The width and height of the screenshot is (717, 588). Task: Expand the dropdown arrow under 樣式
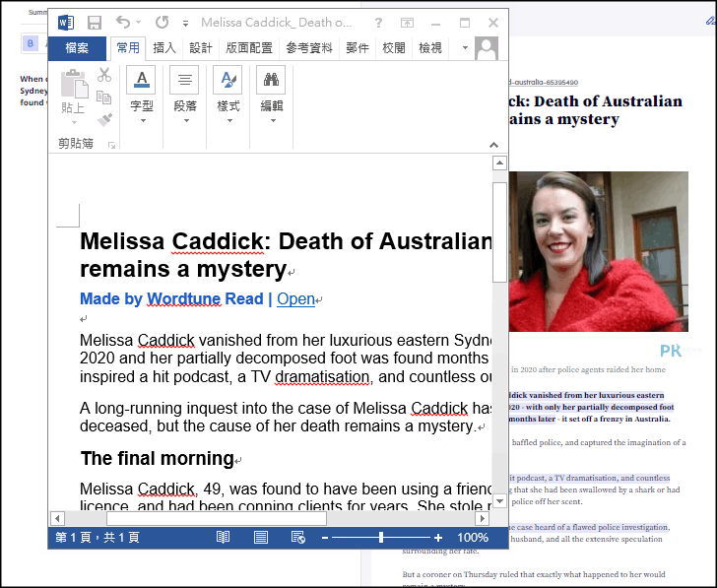[229, 121]
